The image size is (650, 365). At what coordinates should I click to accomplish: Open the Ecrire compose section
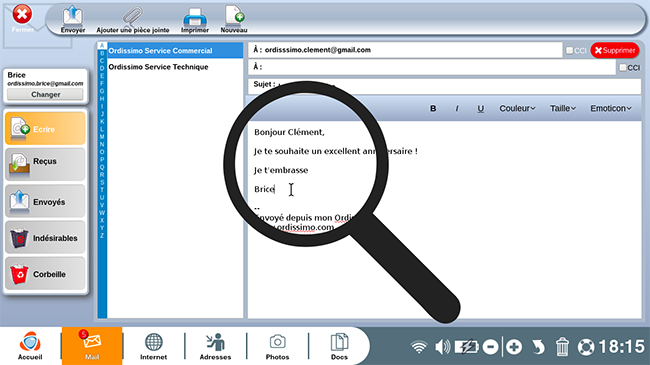(45, 129)
